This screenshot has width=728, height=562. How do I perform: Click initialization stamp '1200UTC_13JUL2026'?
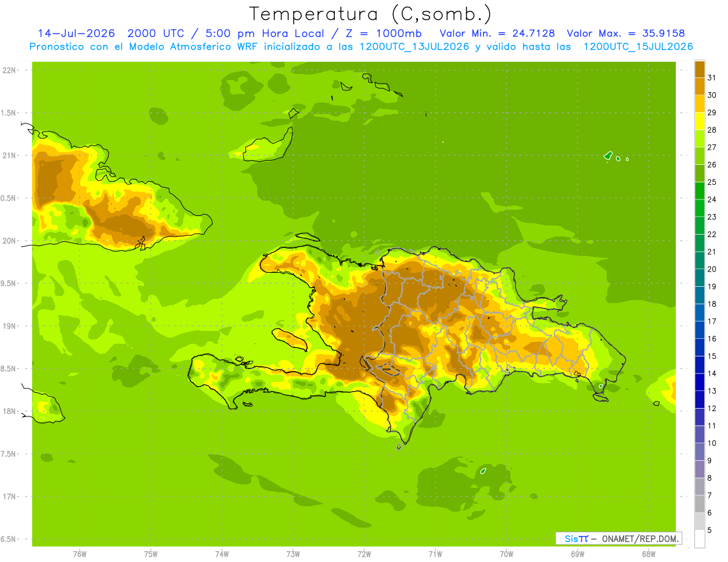click(x=414, y=47)
